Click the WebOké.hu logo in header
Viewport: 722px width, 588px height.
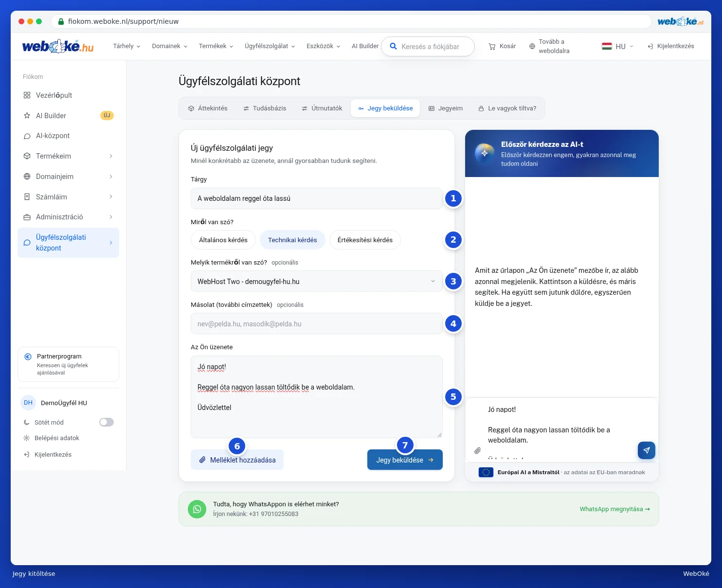point(58,46)
